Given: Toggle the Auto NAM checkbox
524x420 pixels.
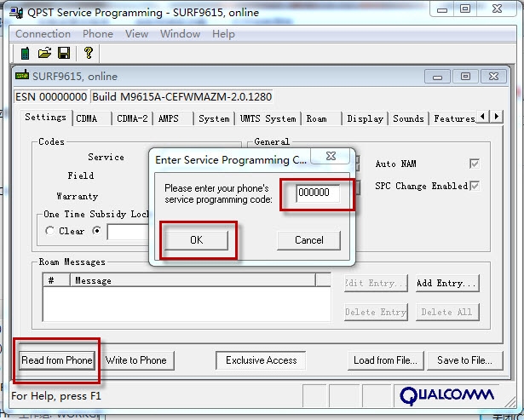Looking at the screenshot, I should point(475,164).
